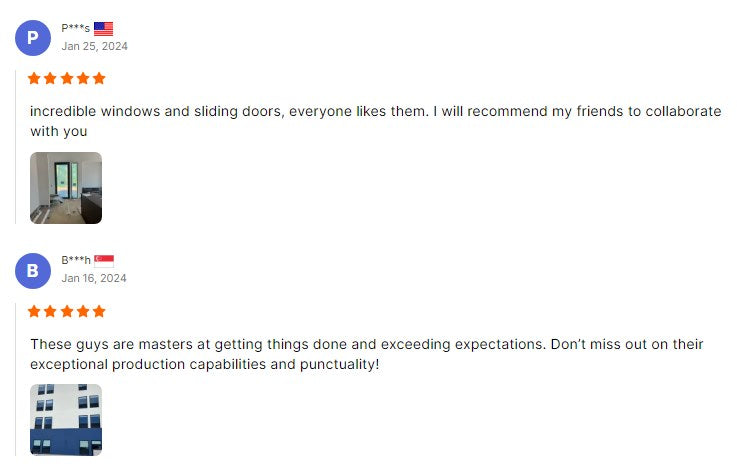Click the purple "B" avatar icon
737x471 pixels.
(33, 270)
